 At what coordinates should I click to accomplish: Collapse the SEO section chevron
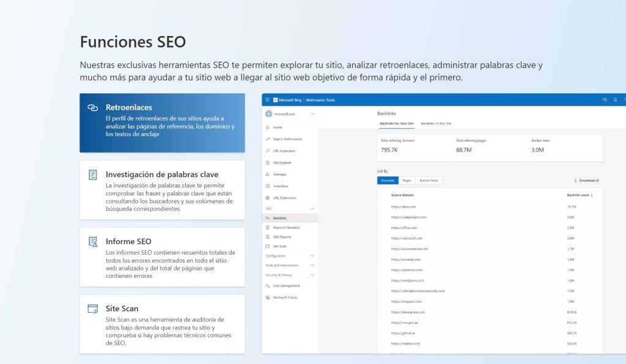tap(312, 208)
